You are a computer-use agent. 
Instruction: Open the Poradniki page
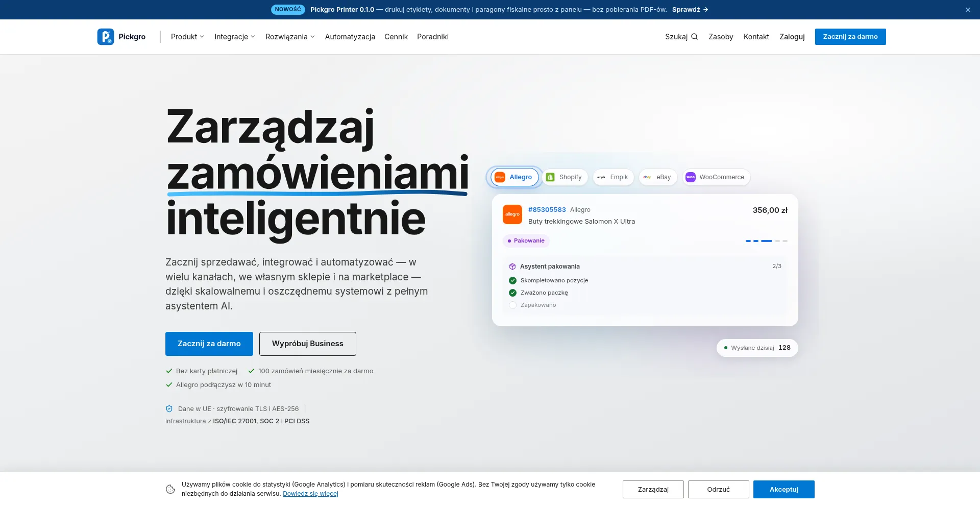coord(433,37)
